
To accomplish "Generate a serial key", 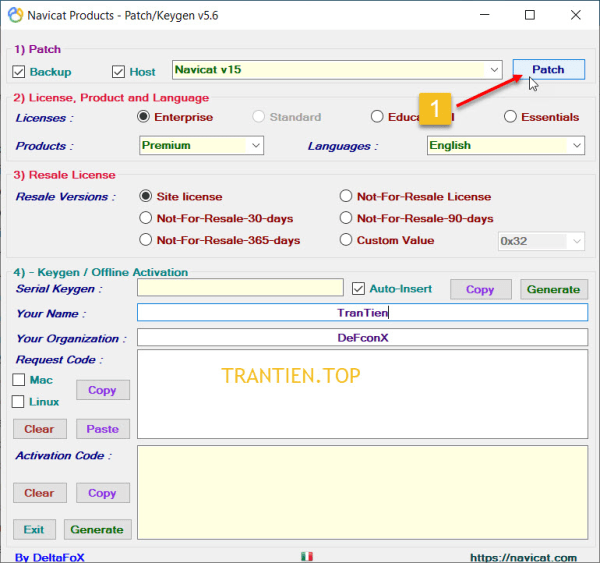I will coord(554,289).
